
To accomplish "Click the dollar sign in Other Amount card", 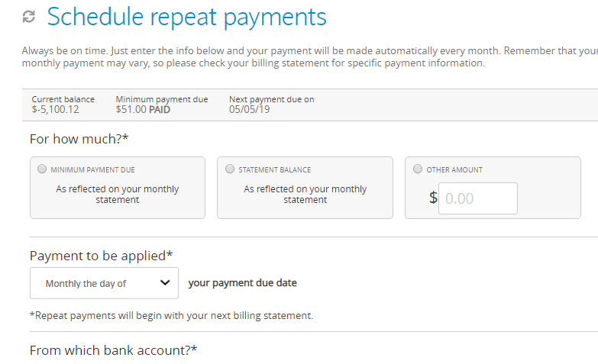I will tap(433, 198).
